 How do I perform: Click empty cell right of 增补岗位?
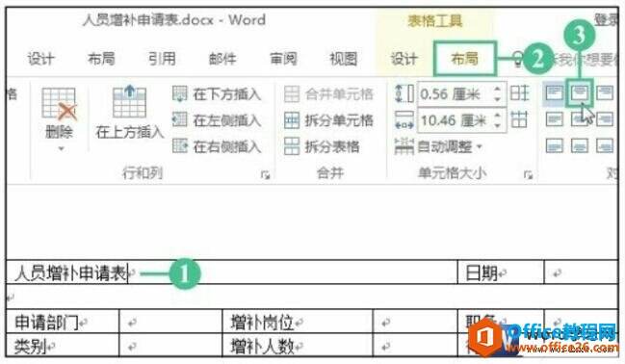click(415, 322)
